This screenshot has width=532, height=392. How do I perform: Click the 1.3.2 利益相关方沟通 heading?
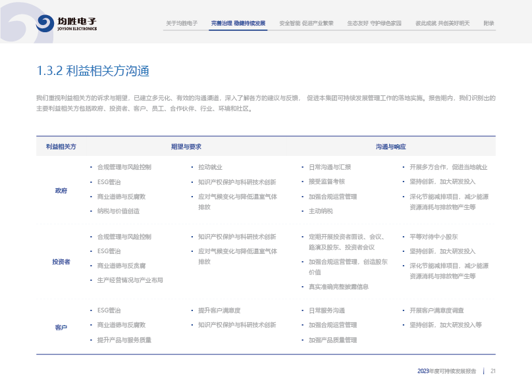pos(97,70)
